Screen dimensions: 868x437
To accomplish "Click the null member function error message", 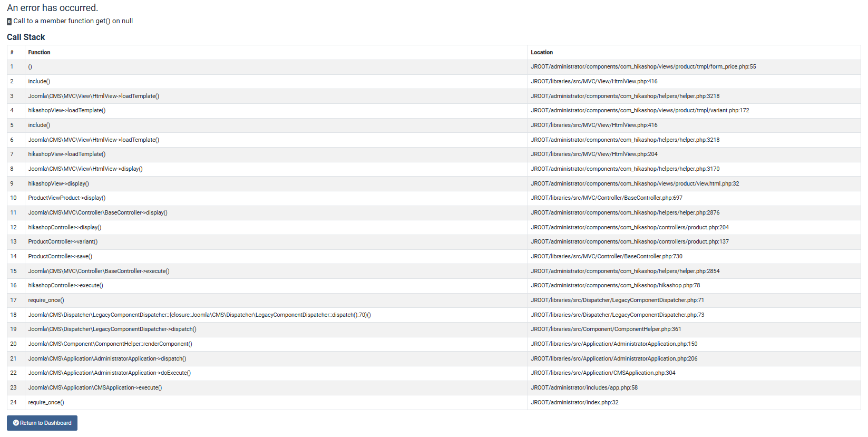I will point(73,21).
